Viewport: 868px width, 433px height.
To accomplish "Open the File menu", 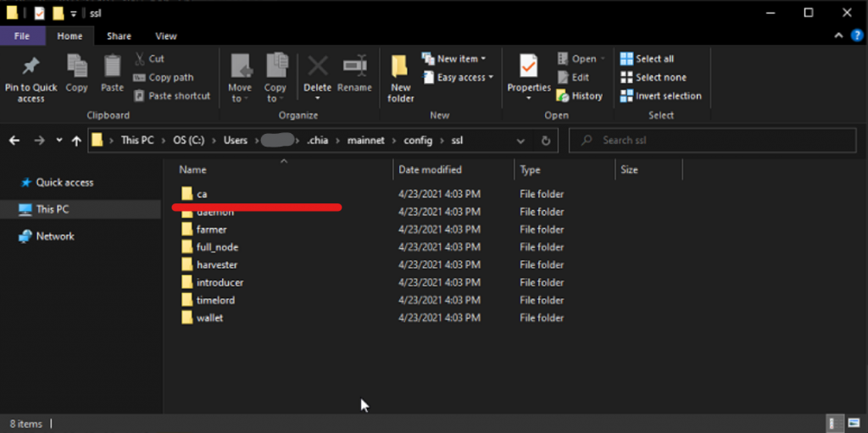I will (x=22, y=36).
